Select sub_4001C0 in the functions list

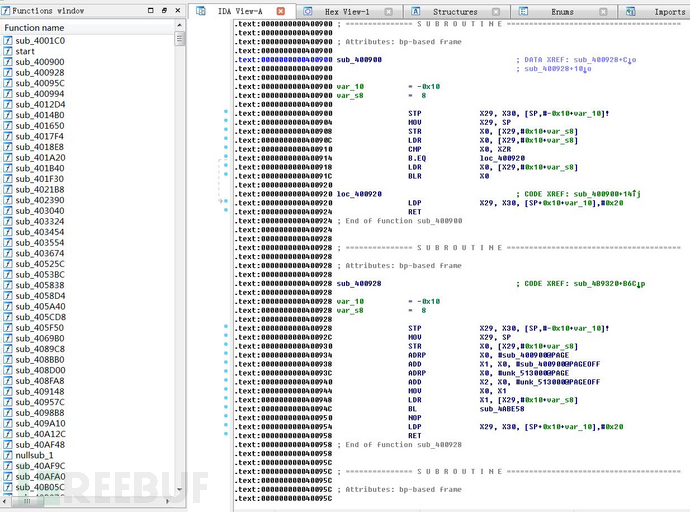[40, 40]
